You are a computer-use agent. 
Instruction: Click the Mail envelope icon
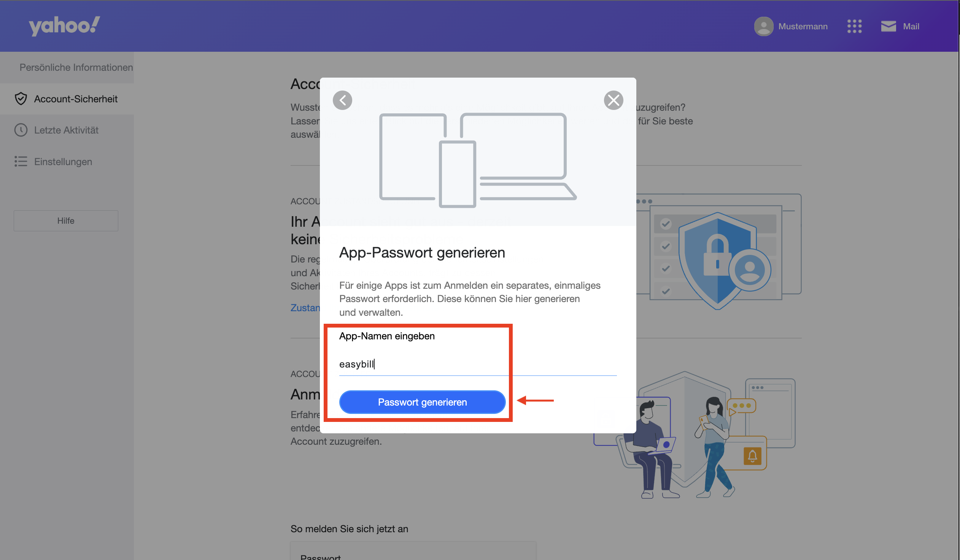(888, 26)
